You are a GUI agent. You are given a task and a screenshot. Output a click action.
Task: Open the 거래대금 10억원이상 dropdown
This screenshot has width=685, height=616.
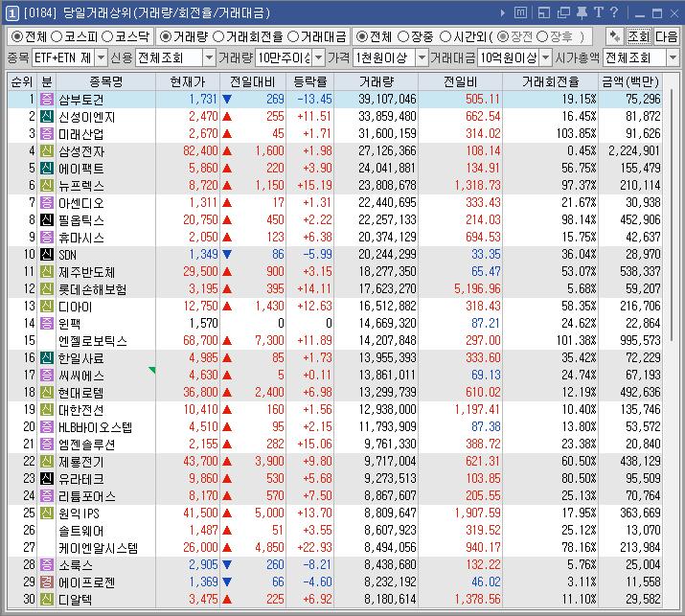pos(545,57)
